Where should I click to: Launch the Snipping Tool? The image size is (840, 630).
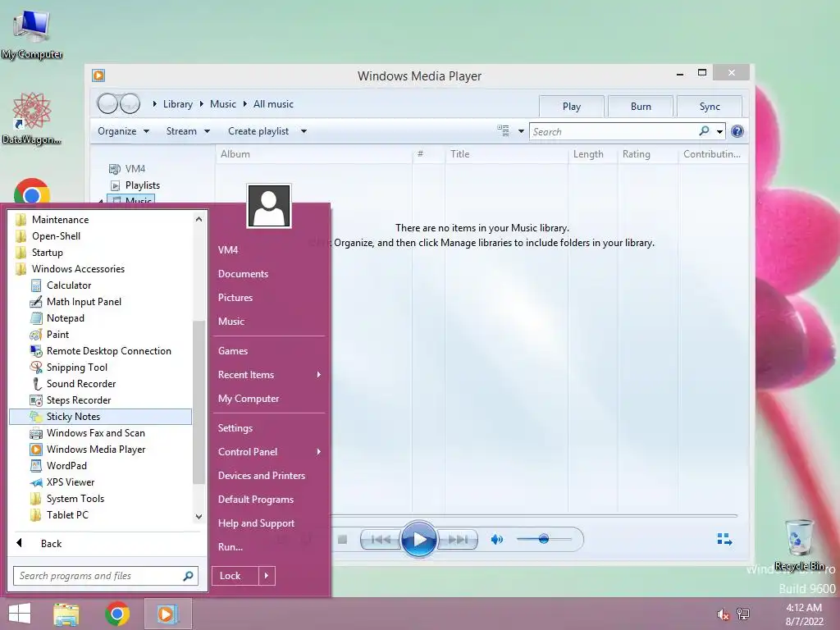pyautogui.click(x=76, y=367)
